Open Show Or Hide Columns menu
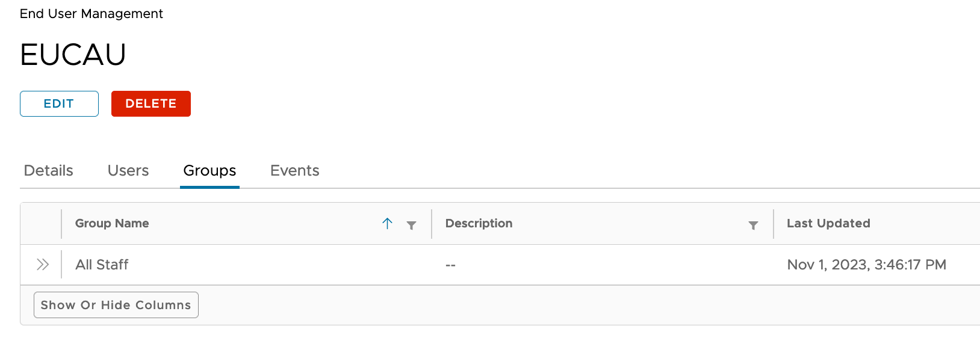The image size is (980, 338). tap(116, 305)
